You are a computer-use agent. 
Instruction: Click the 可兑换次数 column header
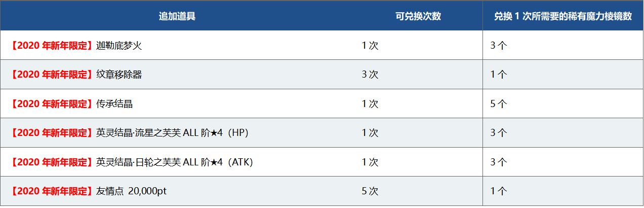[x=418, y=16]
